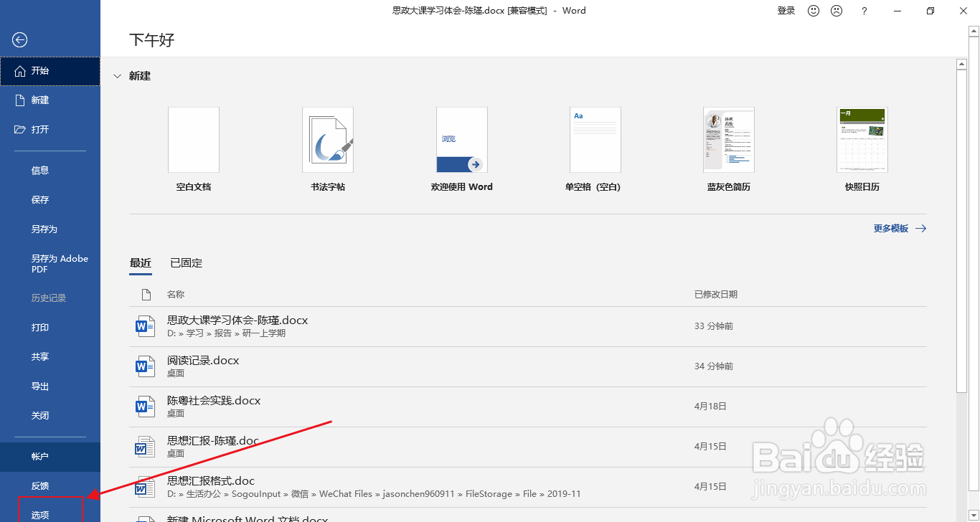Click document icon of 思想汇报格式.doc

146,488
